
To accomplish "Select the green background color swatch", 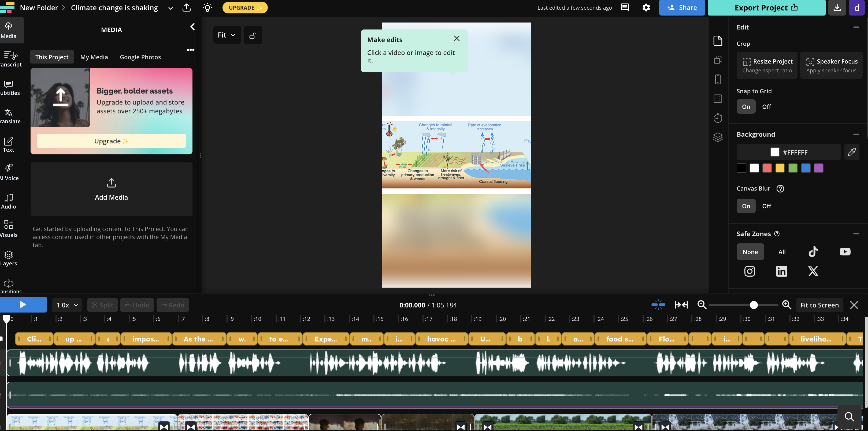I will 793,168.
